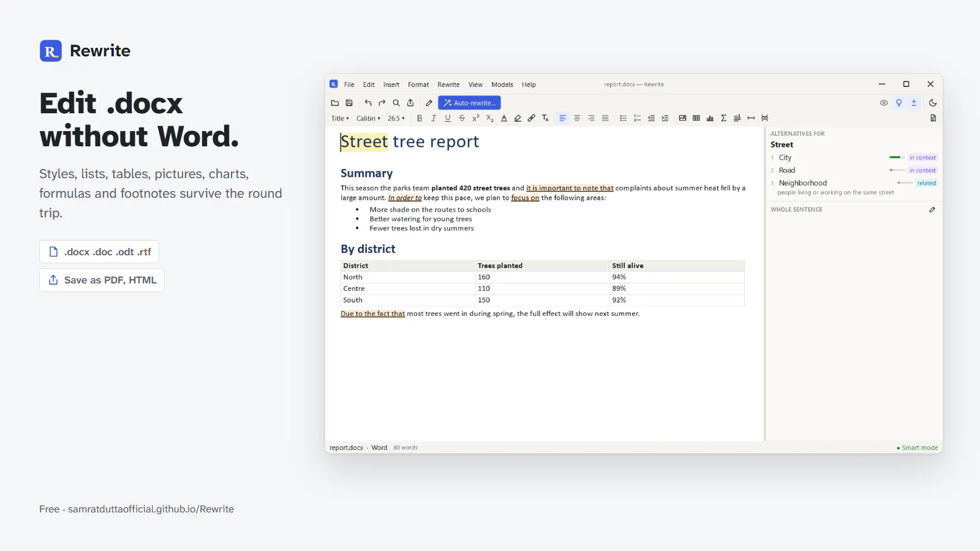
Task: Click Smart mode in the status bar
Action: click(918, 448)
